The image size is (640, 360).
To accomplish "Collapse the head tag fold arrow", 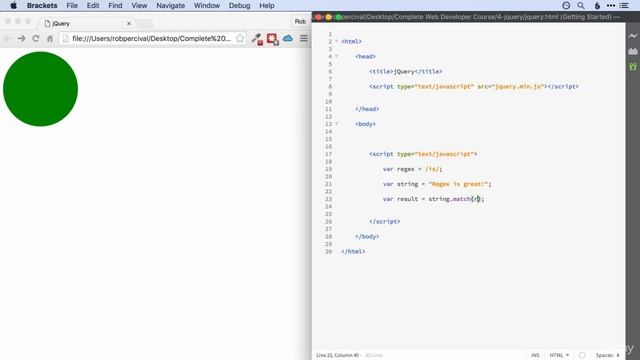I will click(336, 56).
